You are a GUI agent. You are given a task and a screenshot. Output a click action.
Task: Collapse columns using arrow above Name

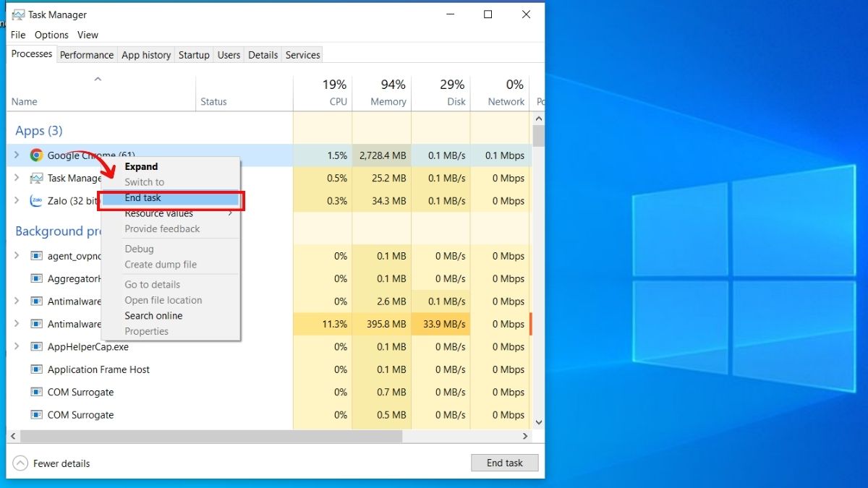98,80
